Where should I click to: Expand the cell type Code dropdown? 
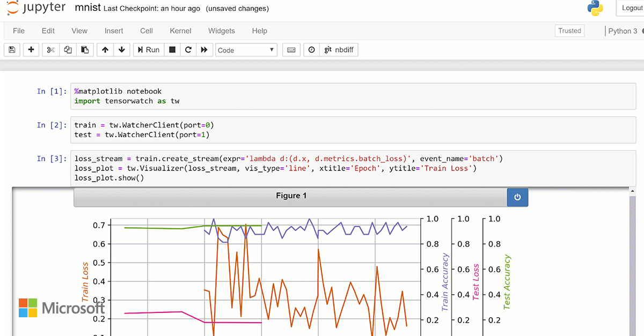[x=246, y=50]
